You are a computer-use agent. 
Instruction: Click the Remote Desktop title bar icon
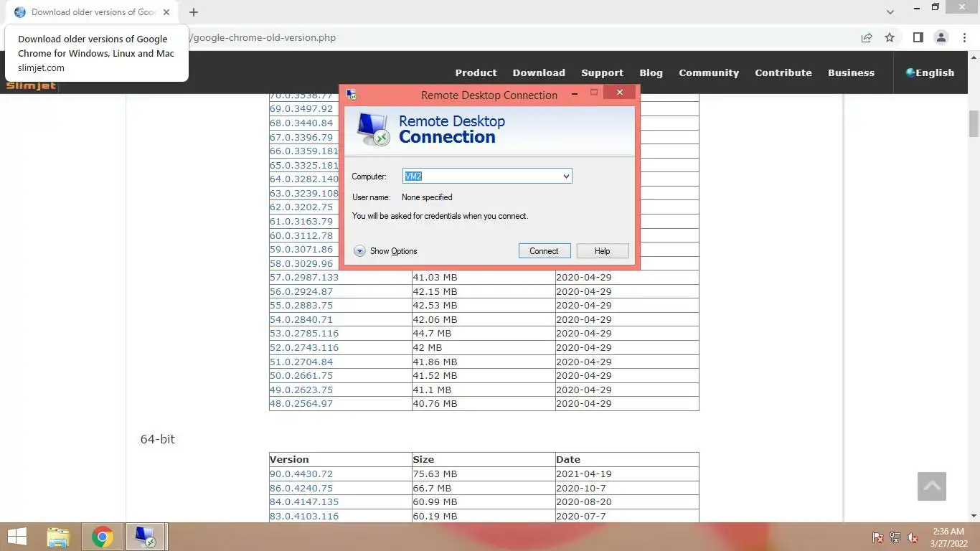[x=352, y=95]
